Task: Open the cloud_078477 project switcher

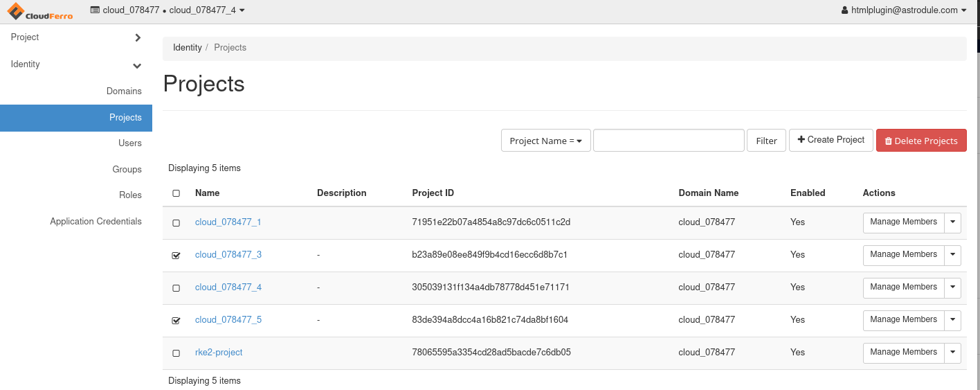Action: (x=167, y=10)
